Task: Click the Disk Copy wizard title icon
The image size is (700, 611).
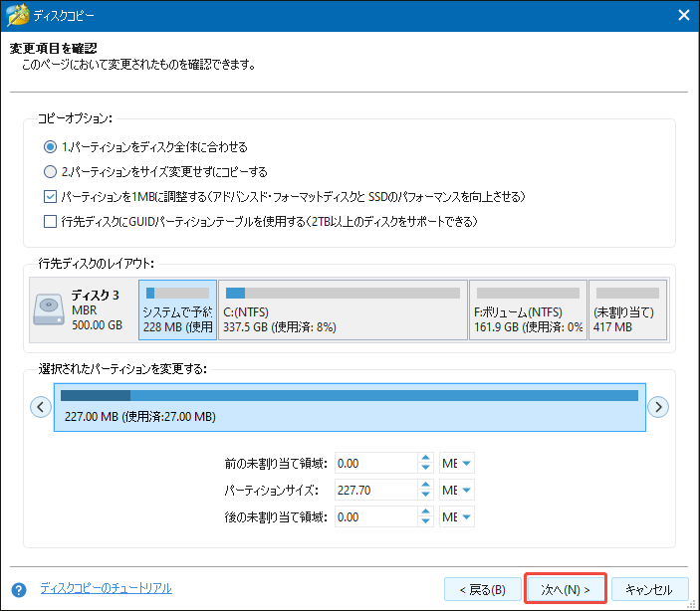Action: pos(17,15)
